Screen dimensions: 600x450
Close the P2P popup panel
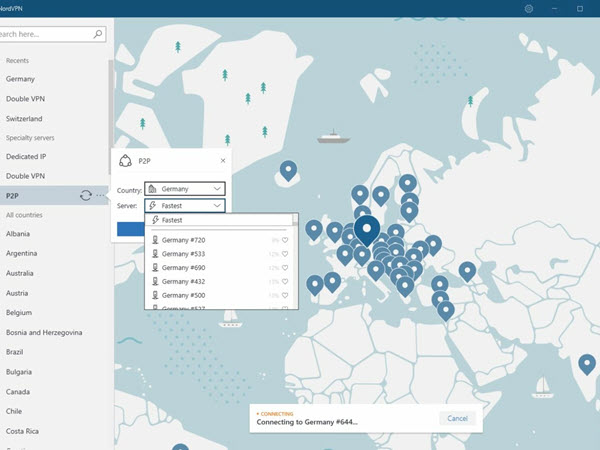[x=223, y=161]
